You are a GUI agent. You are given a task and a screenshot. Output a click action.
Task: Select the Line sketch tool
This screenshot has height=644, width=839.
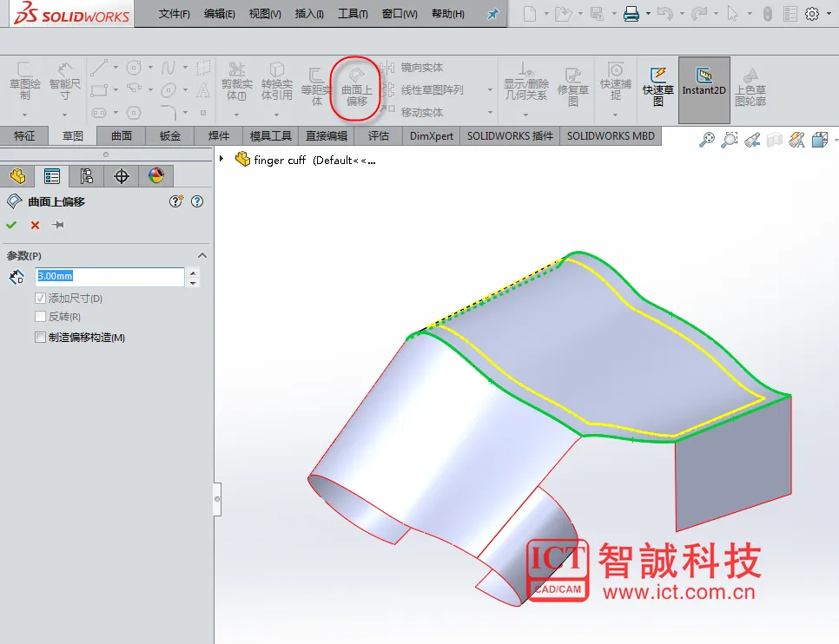click(99, 68)
